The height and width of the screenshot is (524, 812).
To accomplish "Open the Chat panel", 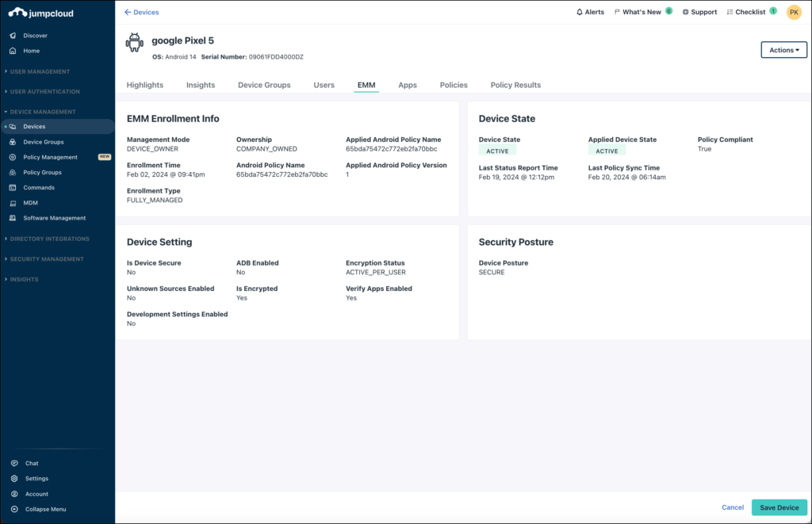I will (x=30, y=463).
